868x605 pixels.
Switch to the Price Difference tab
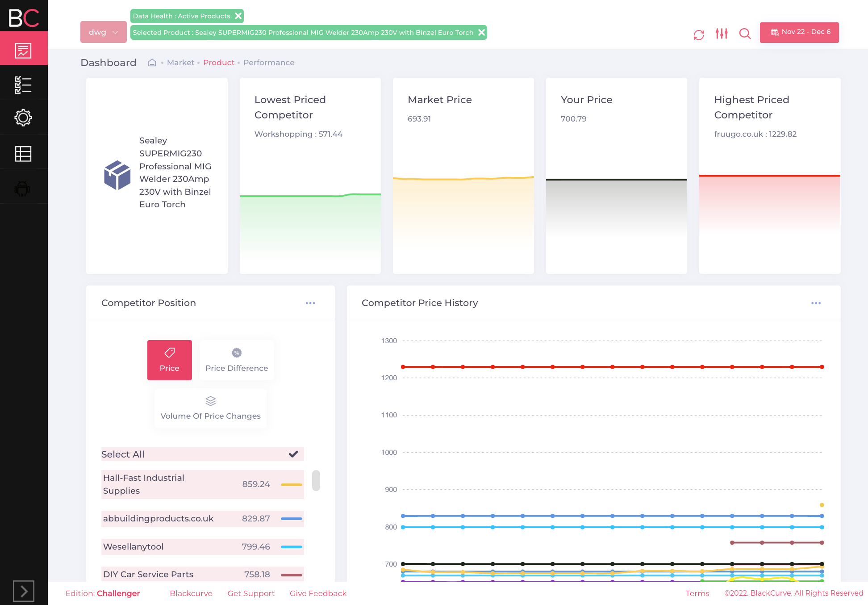(237, 360)
